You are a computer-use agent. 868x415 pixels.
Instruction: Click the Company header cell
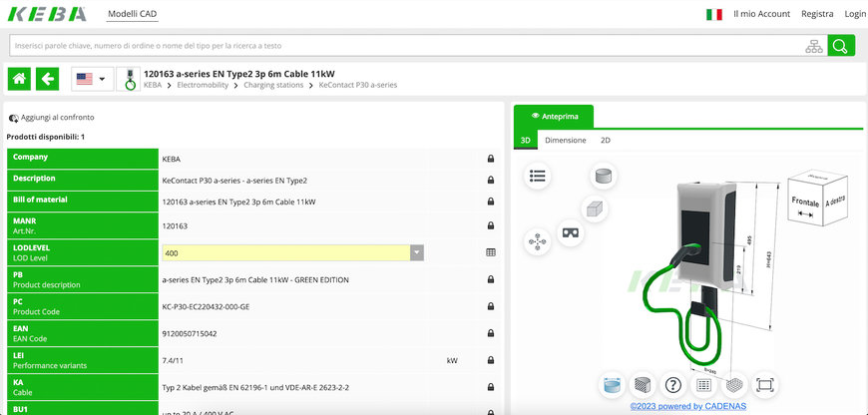(x=83, y=159)
